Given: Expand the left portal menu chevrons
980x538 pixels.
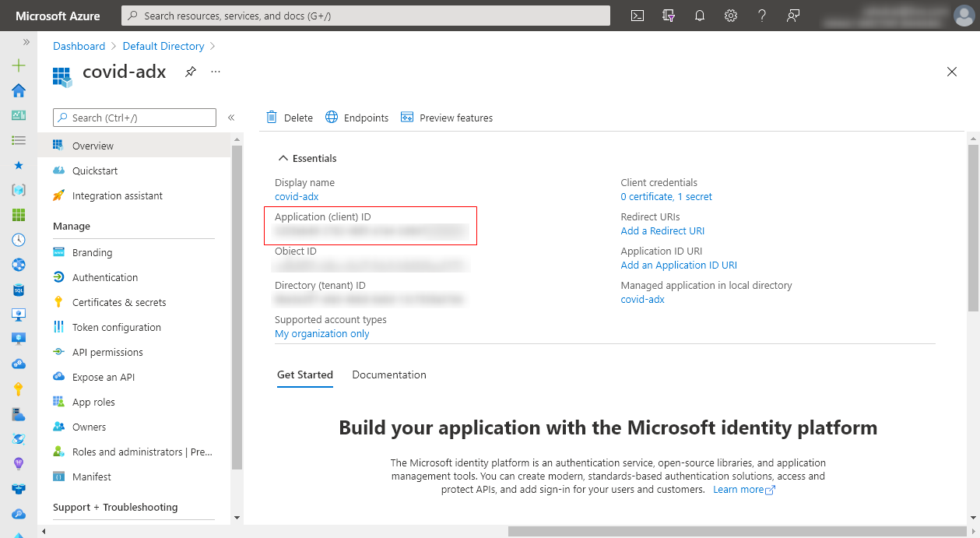Looking at the screenshot, I should coord(26,42).
